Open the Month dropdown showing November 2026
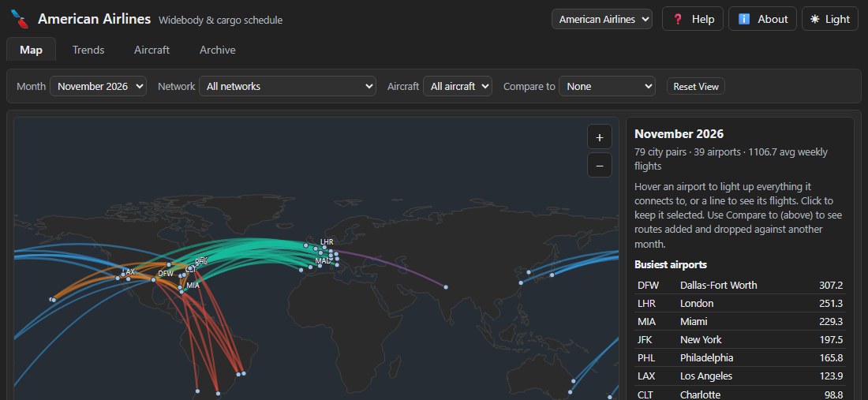The height and width of the screenshot is (400, 868). coord(98,86)
